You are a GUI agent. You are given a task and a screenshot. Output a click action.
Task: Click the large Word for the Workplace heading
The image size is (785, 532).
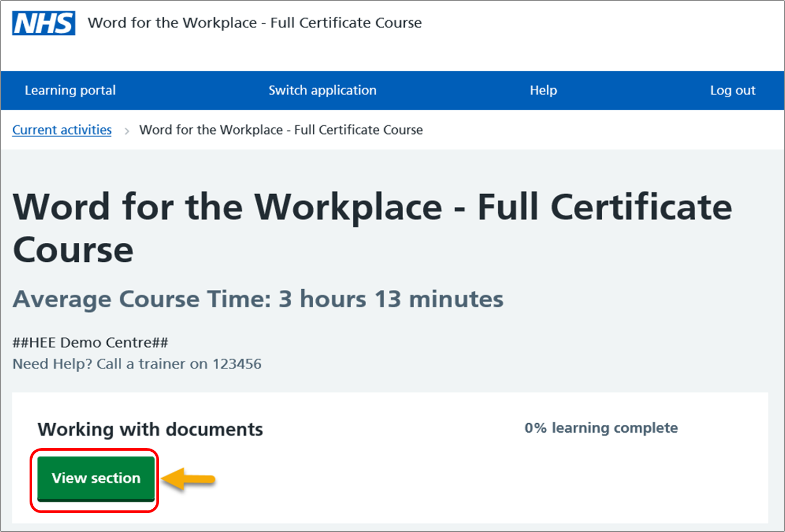[x=372, y=227]
